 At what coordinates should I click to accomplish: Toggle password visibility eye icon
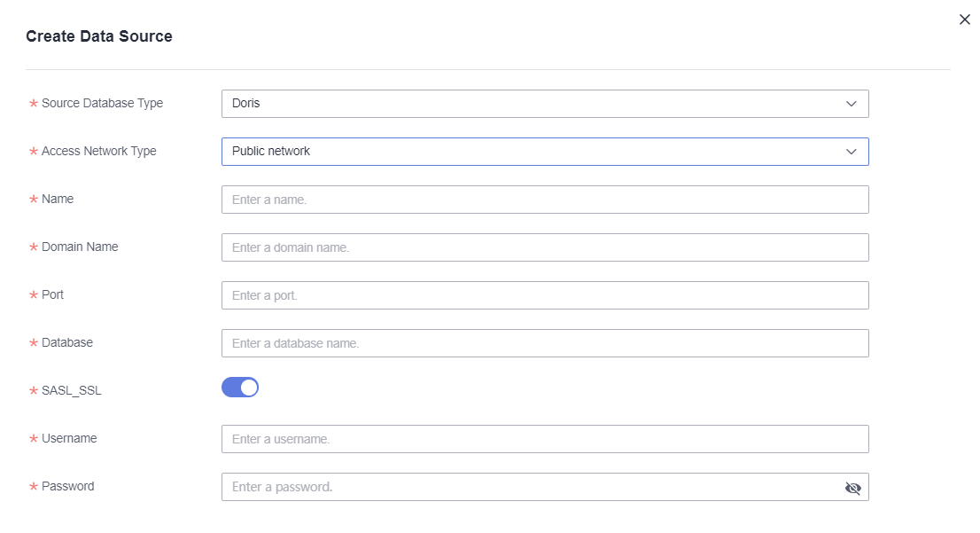tap(852, 488)
